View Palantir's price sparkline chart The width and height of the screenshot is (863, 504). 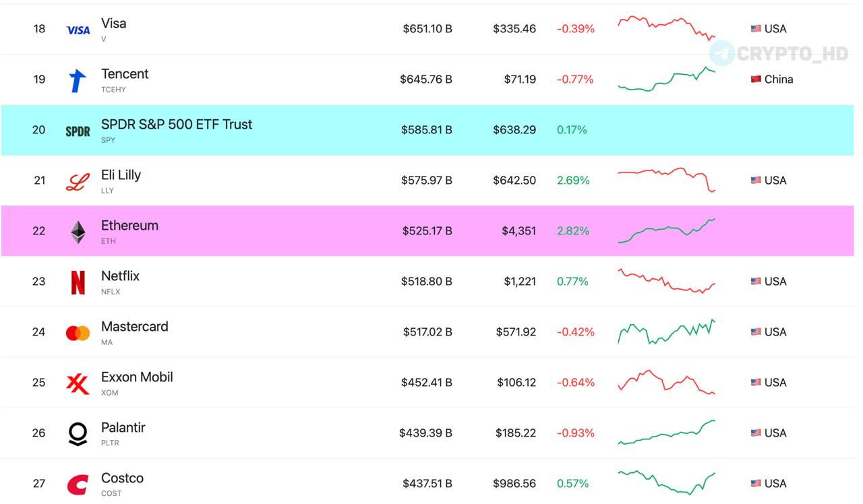pyautogui.click(x=666, y=433)
